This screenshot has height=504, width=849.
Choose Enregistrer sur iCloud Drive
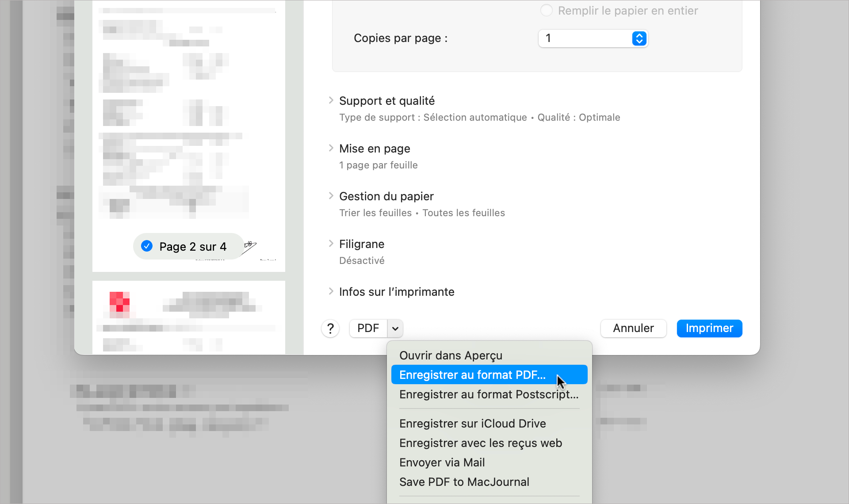click(472, 424)
